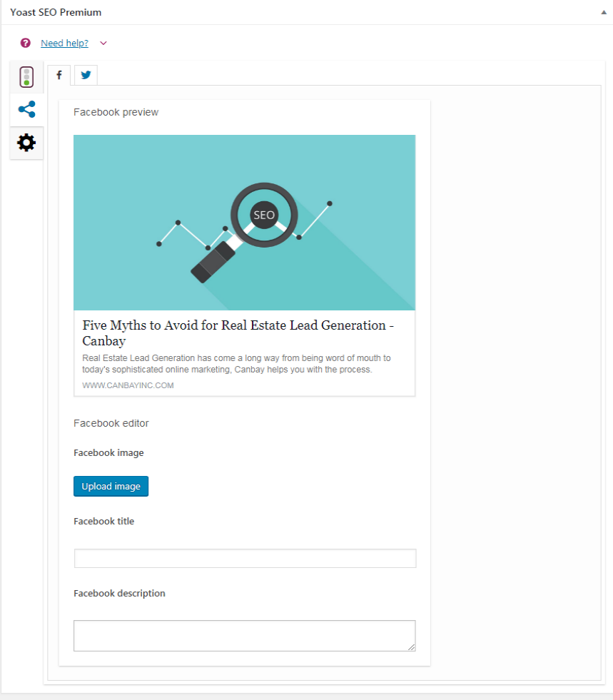Image resolution: width=613 pixels, height=700 pixels.
Task: Open the SEO traffic light content tab
Action: pos(27,77)
